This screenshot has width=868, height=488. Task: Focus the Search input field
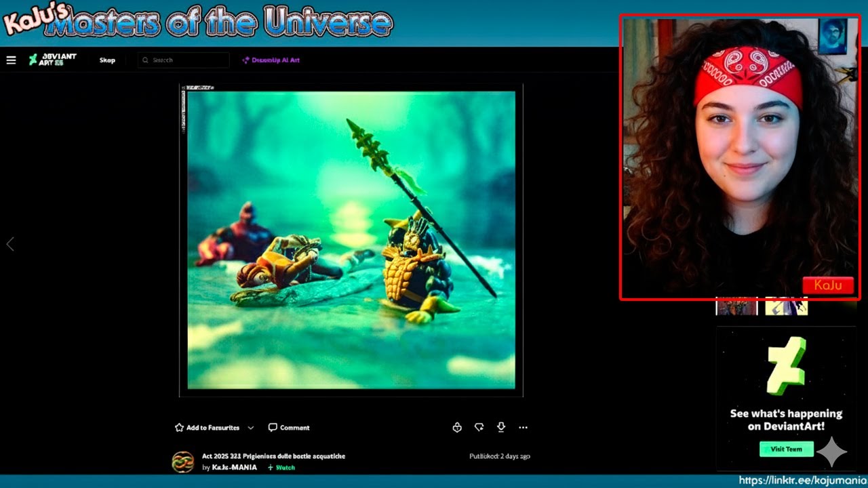point(184,60)
